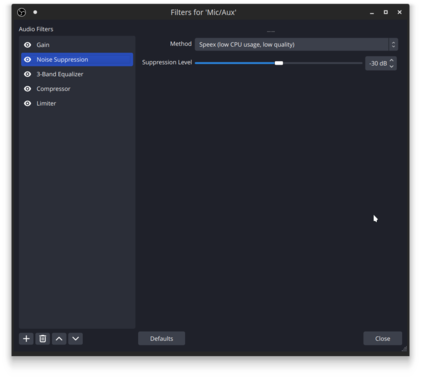Click the white dot button in the title bar
421x380 pixels.
[x=35, y=12]
